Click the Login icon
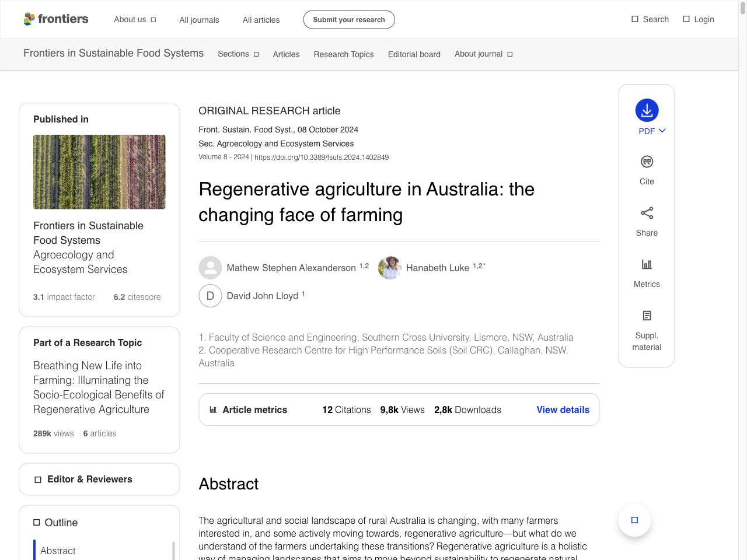The height and width of the screenshot is (560, 747). point(686,19)
